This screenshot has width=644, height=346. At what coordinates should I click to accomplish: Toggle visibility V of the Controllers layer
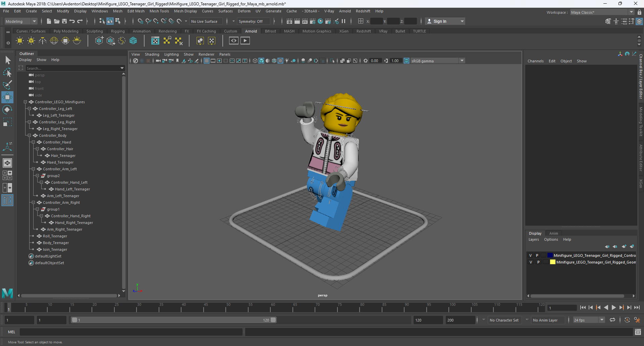point(531,255)
